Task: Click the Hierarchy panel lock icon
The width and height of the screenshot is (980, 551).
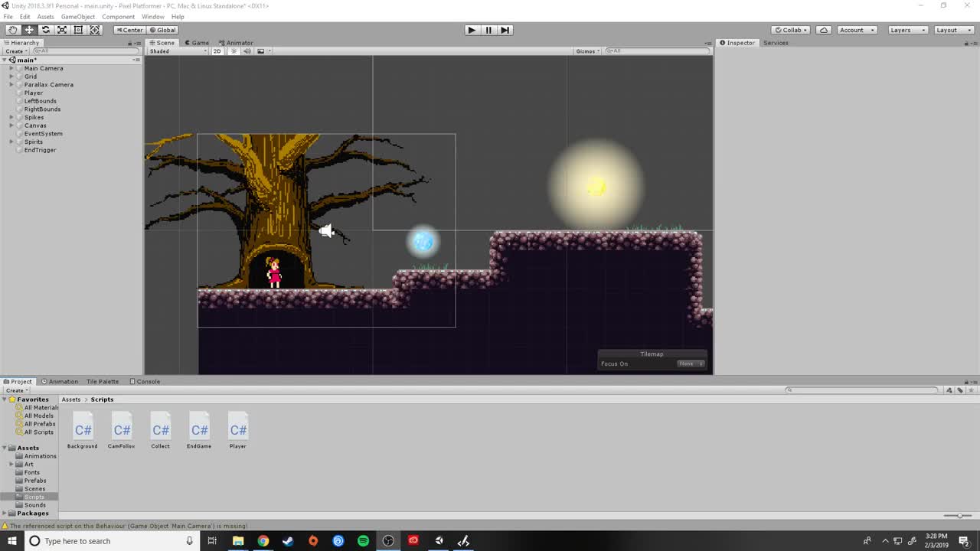Action: point(131,43)
